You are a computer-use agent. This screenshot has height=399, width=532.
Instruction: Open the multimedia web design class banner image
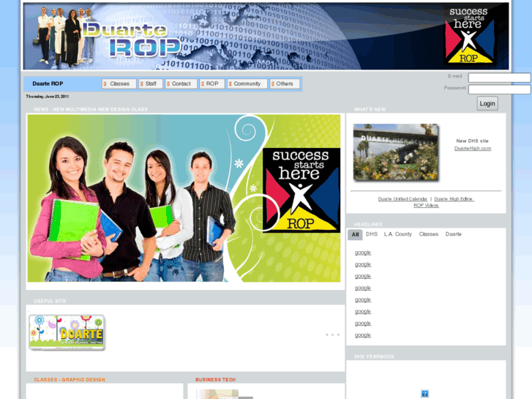[x=184, y=198]
